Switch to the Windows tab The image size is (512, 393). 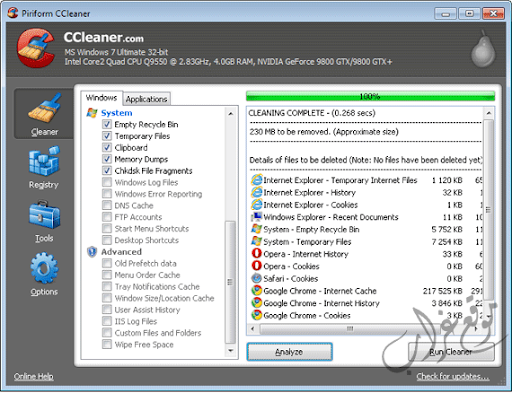coord(101,98)
